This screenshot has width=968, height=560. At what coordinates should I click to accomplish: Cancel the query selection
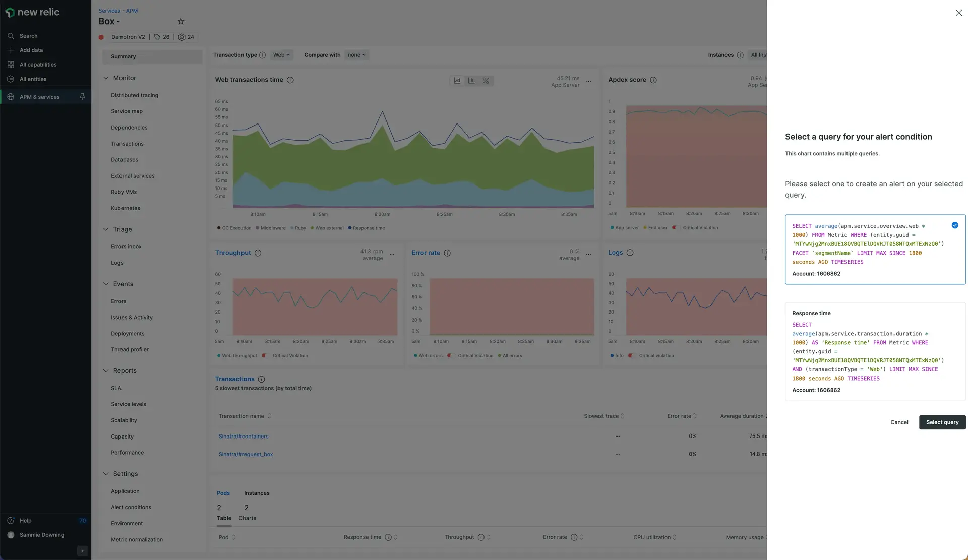point(899,422)
